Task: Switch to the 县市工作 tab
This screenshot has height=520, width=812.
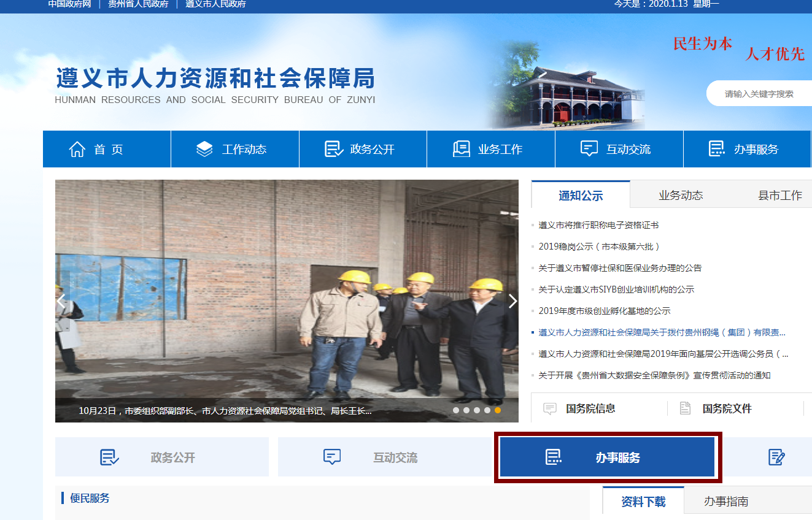Action: pos(780,194)
